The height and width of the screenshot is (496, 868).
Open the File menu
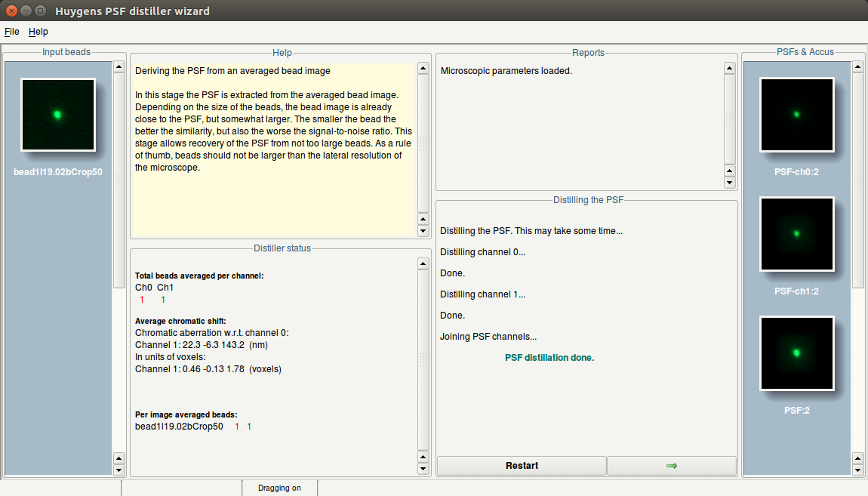click(x=11, y=32)
